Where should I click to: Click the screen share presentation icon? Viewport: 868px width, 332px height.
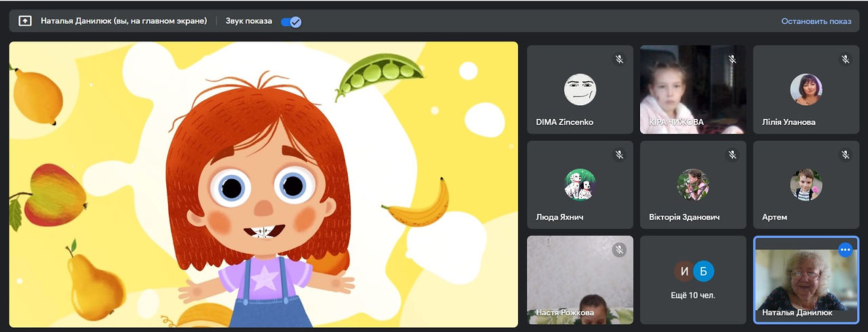pos(25,21)
